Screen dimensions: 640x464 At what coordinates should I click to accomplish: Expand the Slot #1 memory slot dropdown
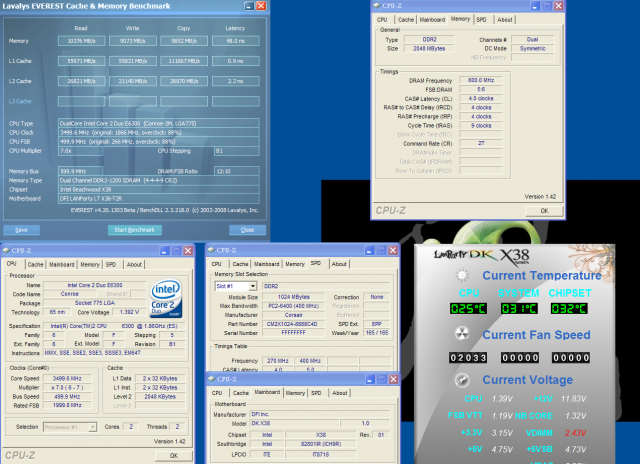pos(253,286)
